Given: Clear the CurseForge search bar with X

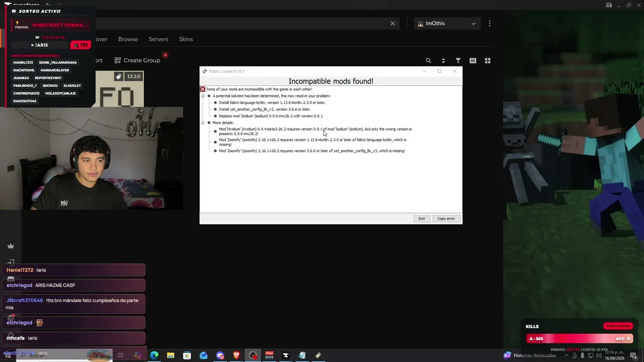Looking at the screenshot, I should 393,23.
